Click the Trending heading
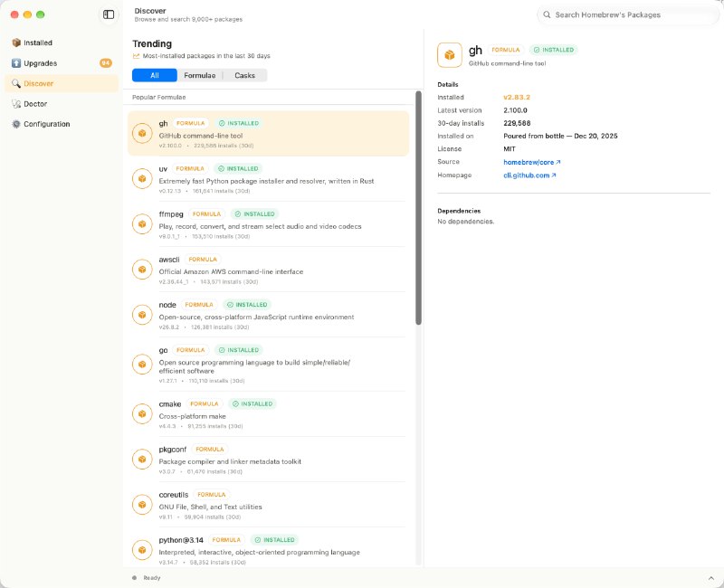Screen dimensions: 724x588 [x=152, y=43]
